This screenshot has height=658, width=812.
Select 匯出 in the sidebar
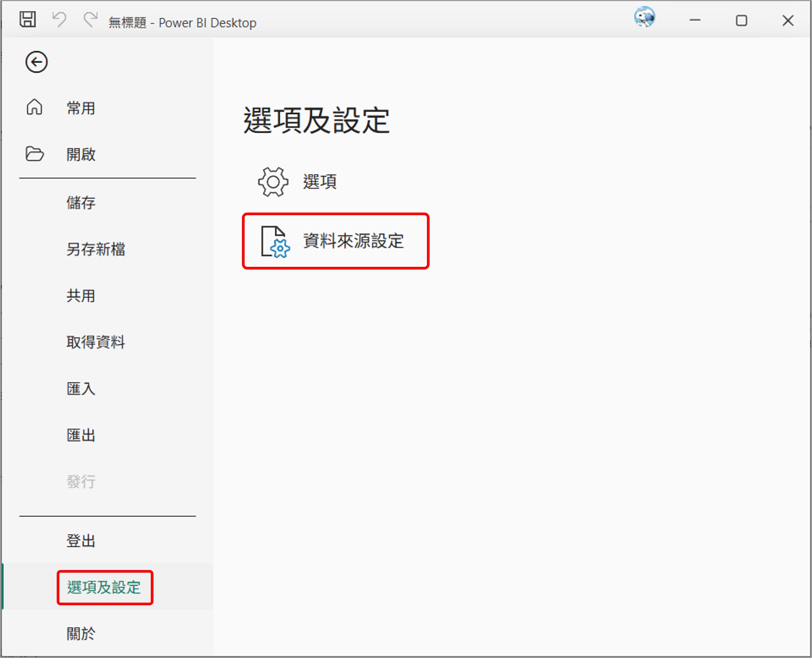pyautogui.click(x=81, y=435)
